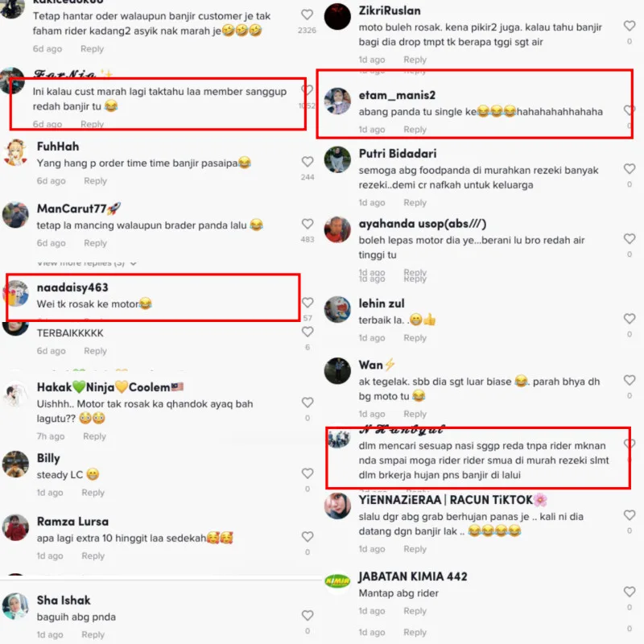Tap heart on ZikriRuslan's comment
The height and width of the screenshot is (644, 644).
630,26
